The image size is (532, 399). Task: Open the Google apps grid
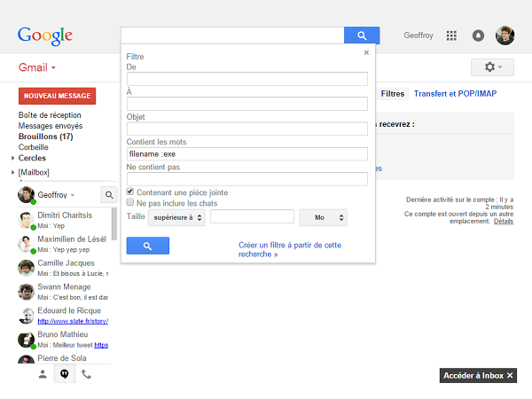[451, 35]
